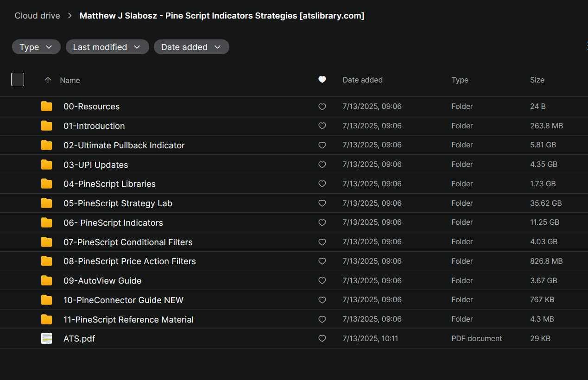Go to Cloud drive breadcrumb
This screenshot has height=380, width=588.
point(37,16)
